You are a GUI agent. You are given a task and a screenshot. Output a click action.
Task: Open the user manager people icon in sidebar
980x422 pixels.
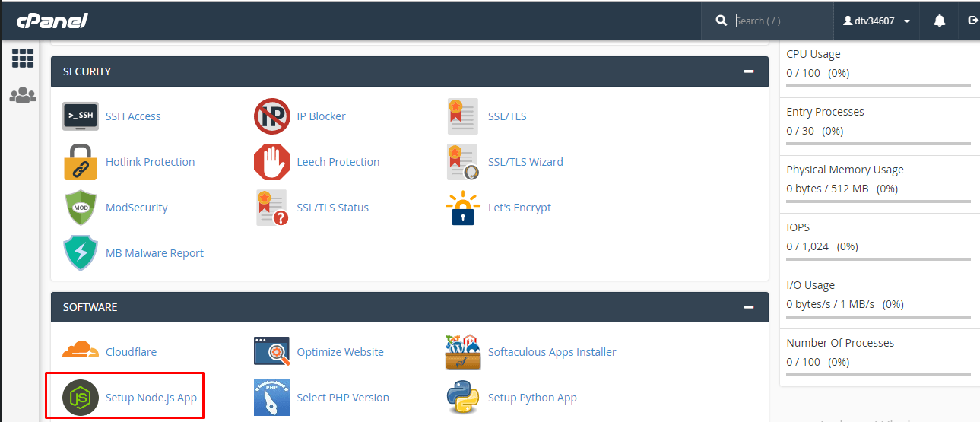coord(23,95)
